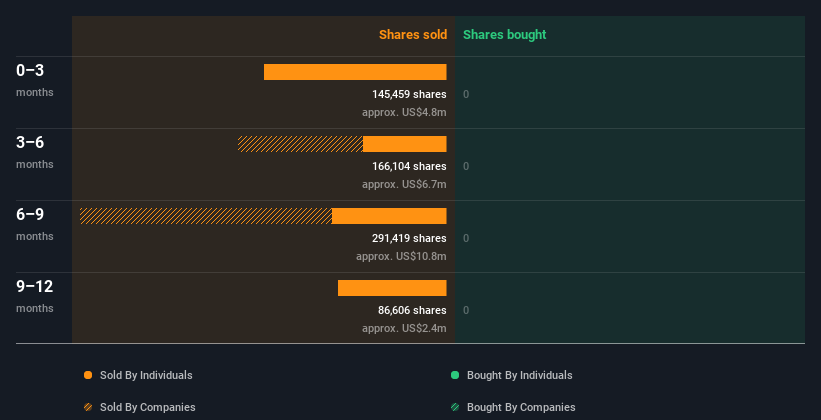Click the 0 bought value in 9–12 months
The height and width of the screenshot is (420, 821).
pos(466,311)
